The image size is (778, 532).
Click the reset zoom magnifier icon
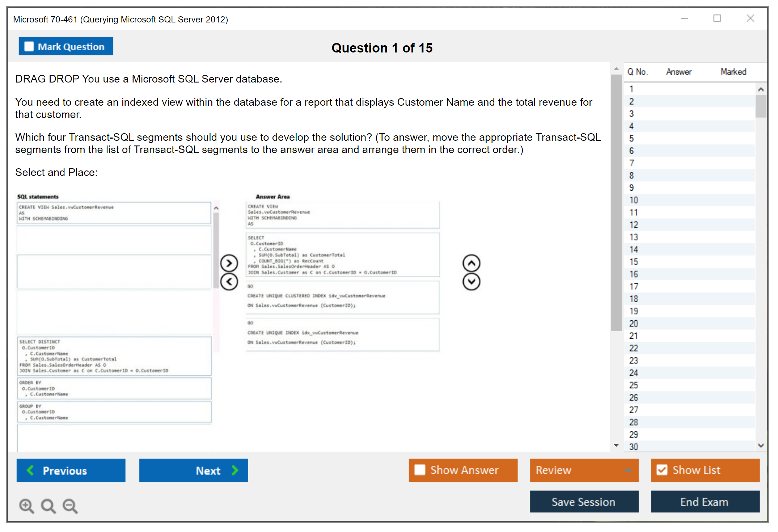(48, 506)
